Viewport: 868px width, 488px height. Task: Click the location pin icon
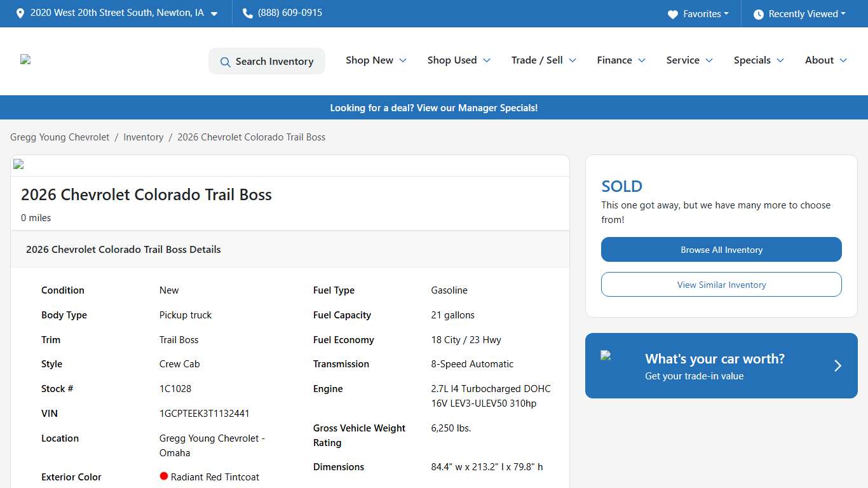click(x=20, y=13)
